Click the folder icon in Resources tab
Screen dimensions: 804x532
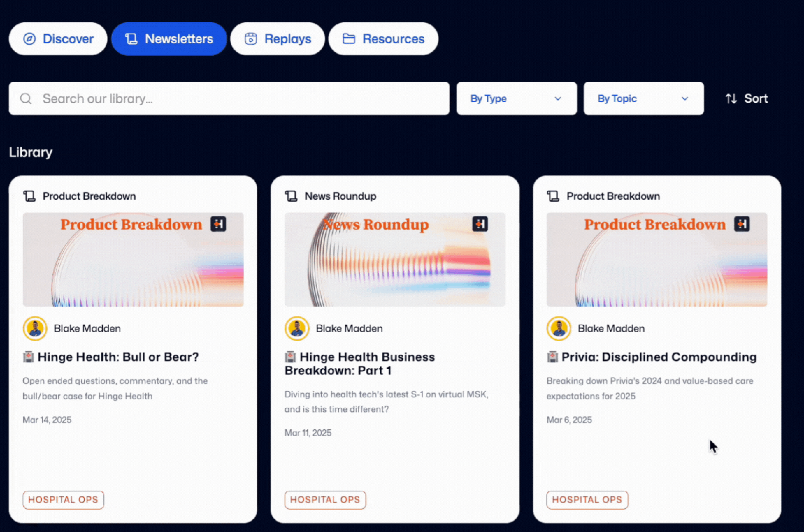click(349, 39)
